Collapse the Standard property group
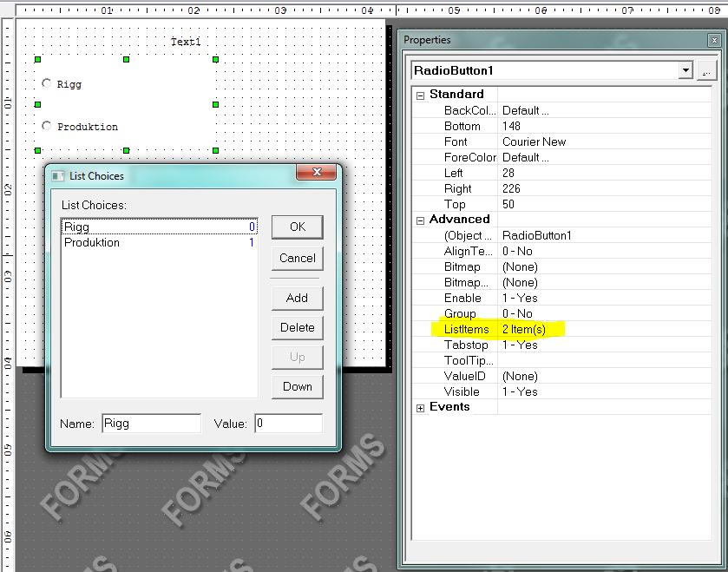The width and height of the screenshot is (728, 572). tap(420, 95)
